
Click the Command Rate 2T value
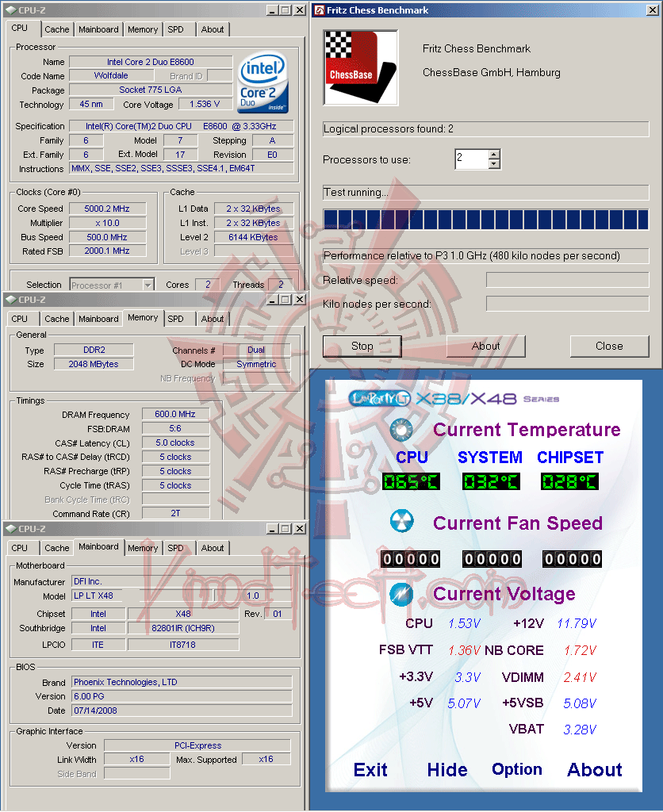175,513
